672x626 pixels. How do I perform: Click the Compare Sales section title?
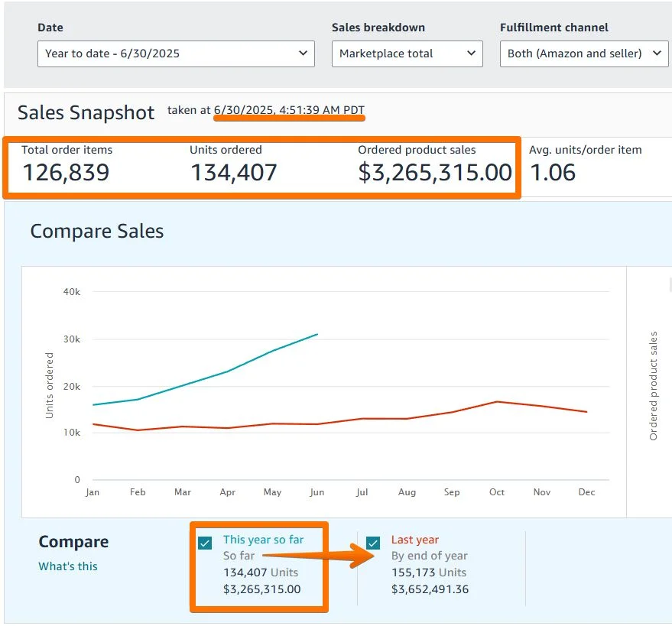coord(96,231)
